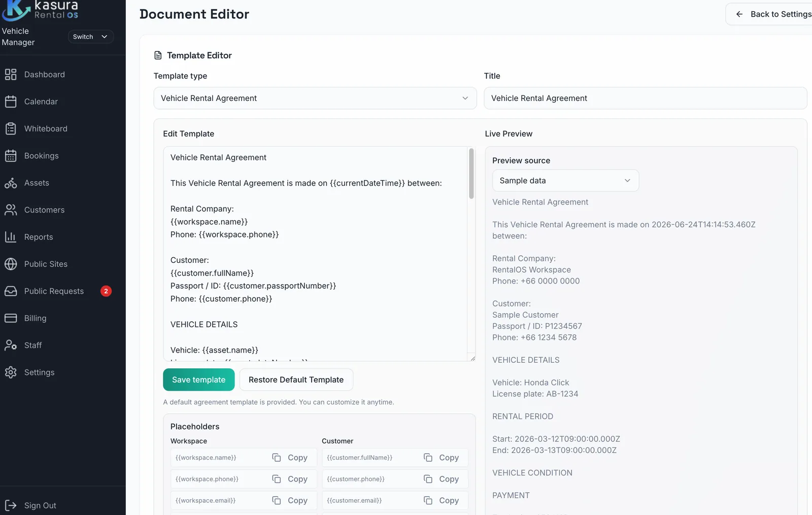The height and width of the screenshot is (515, 812).
Task: Open Dashboard grid icon in sidebar
Action: (11, 75)
